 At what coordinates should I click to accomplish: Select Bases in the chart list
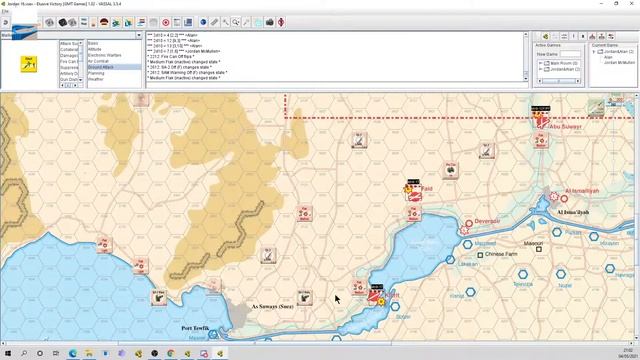(114, 43)
